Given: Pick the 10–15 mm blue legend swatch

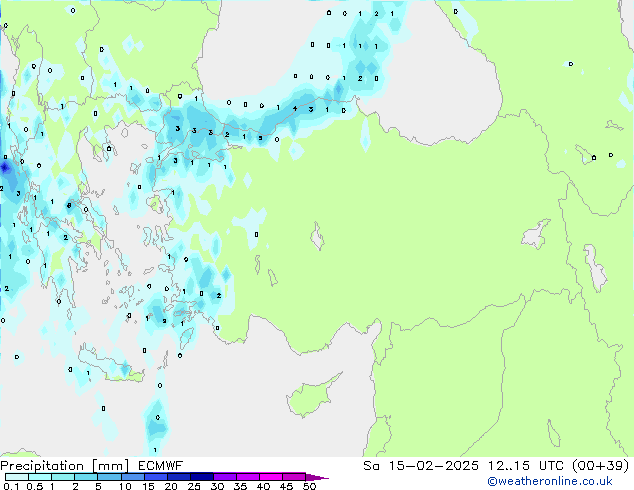Looking at the screenshot, I should coord(132,477).
